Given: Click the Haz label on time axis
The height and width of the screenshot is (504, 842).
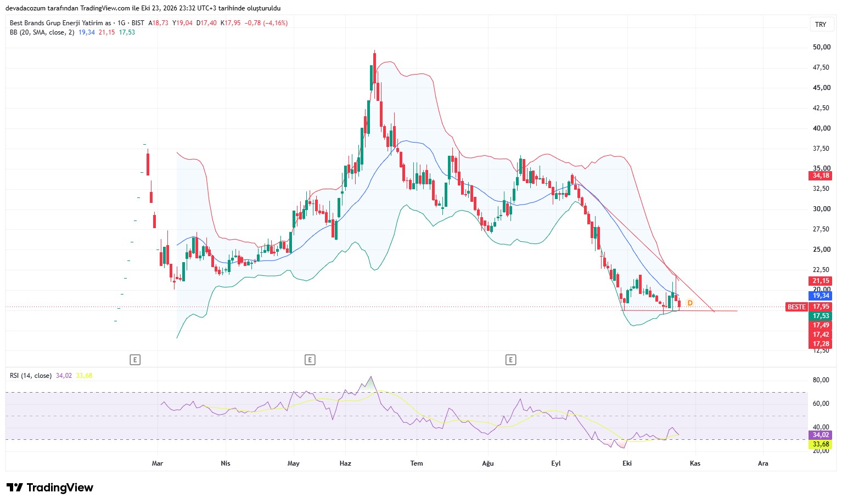Looking at the screenshot, I should click(345, 463).
